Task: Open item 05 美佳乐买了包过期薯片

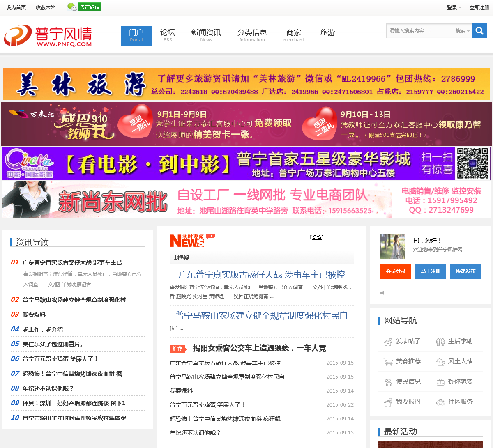Action: pos(53,344)
